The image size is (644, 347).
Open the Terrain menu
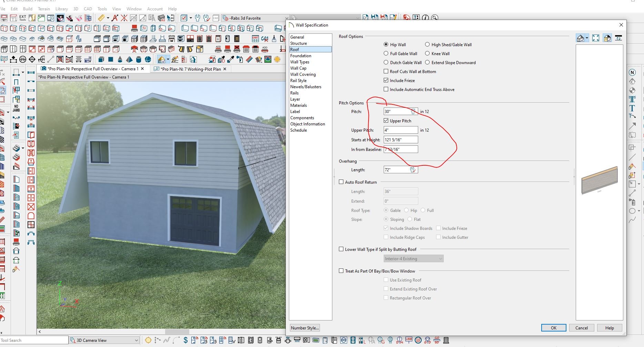(x=44, y=9)
